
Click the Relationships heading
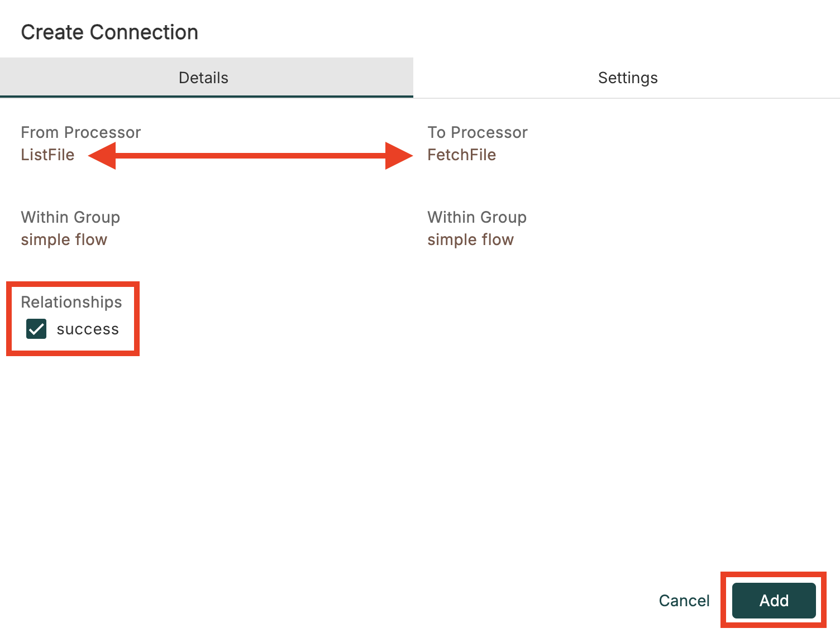pos(71,302)
